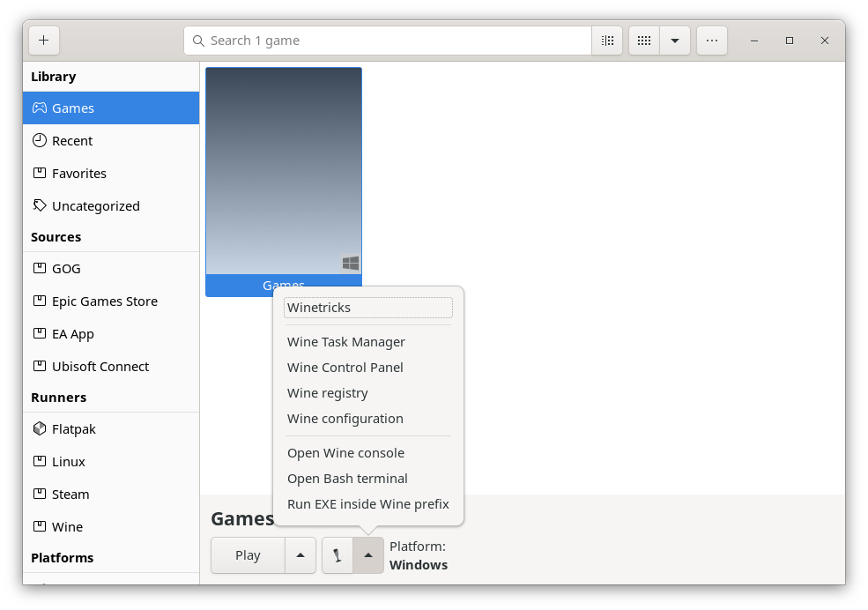Collapse the Wine runner menu arrow
Image resolution: width=868 pixels, height=610 pixels.
tap(368, 555)
